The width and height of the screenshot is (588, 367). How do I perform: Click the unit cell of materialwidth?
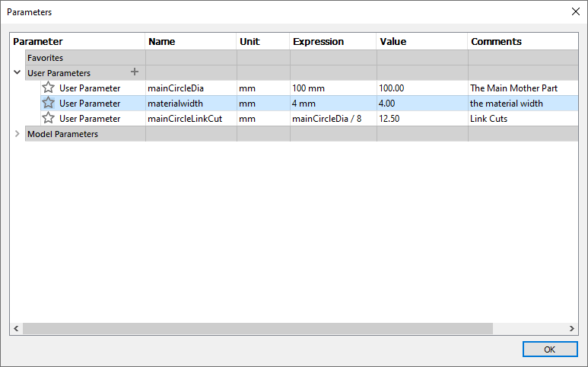pyautogui.click(x=263, y=104)
